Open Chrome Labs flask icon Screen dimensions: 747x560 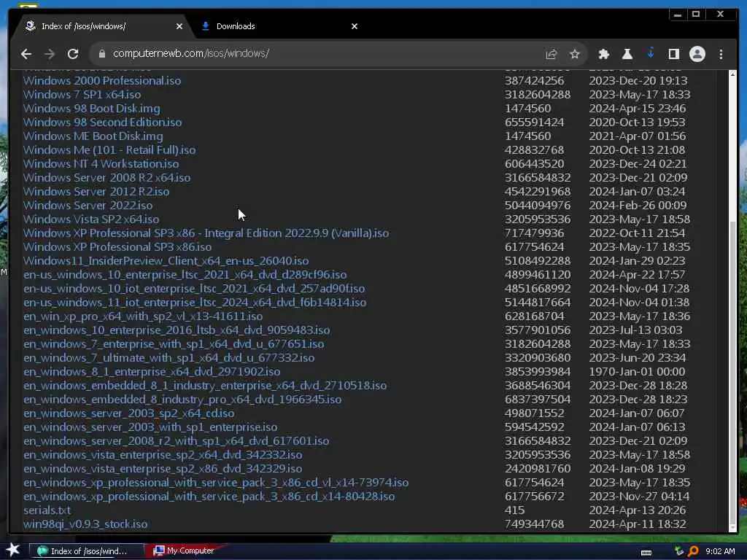point(627,54)
